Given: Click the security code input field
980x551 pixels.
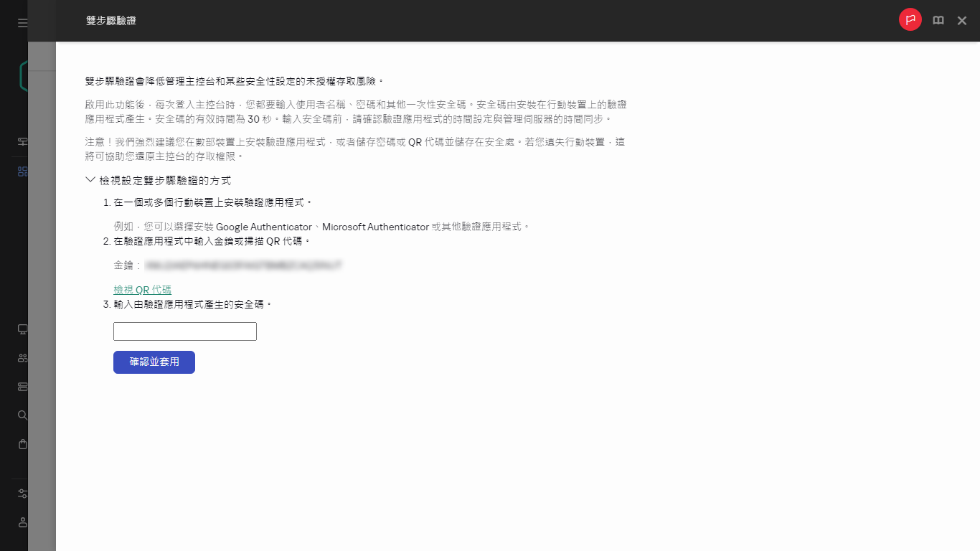Looking at the screenshot, I should tap(184, 331).
